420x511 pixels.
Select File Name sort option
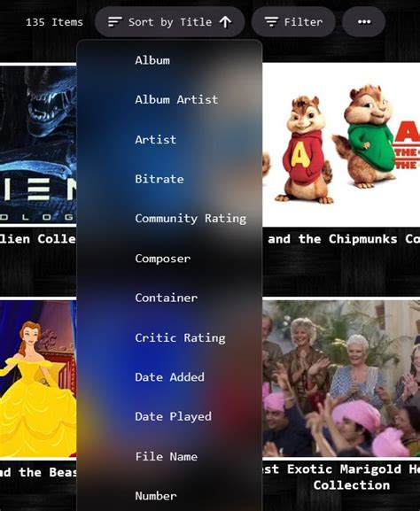[x=169, y=456]
